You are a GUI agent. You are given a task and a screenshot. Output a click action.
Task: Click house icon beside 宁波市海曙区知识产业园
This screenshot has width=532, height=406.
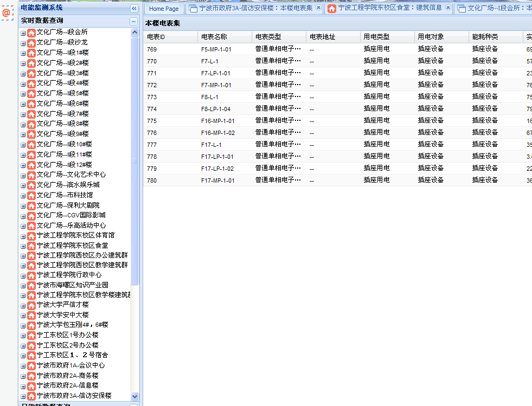[31, 286]
